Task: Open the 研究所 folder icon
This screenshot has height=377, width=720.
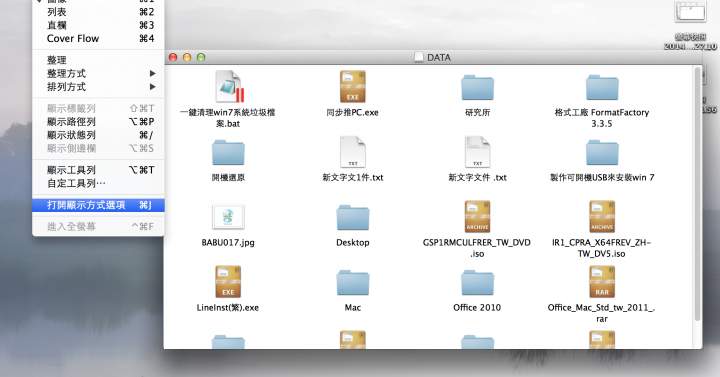Action: click(478, 87)
